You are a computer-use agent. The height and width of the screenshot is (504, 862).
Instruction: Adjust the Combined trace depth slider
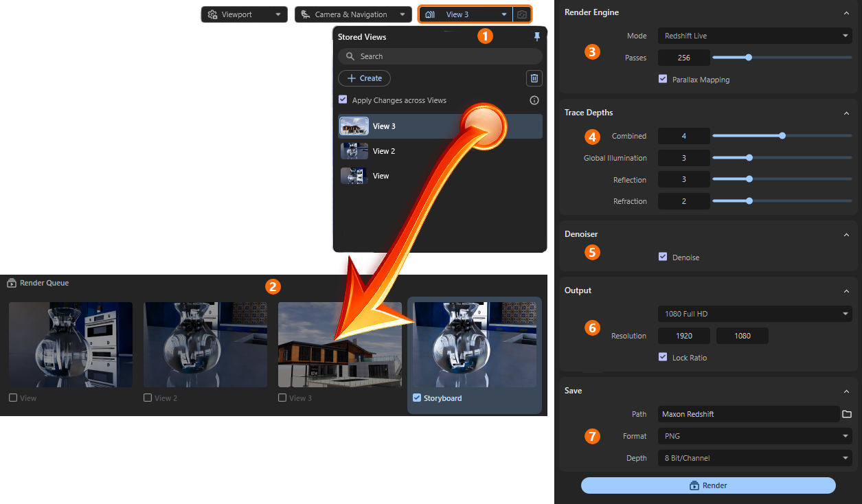point(782,136)
